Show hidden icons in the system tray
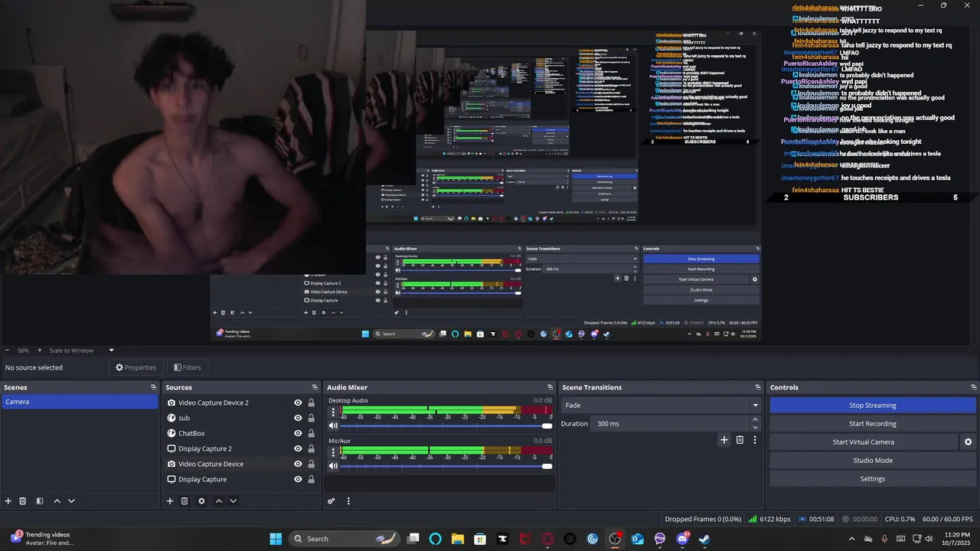The width and height of the screenshot is (980, 551). [852, 539]
